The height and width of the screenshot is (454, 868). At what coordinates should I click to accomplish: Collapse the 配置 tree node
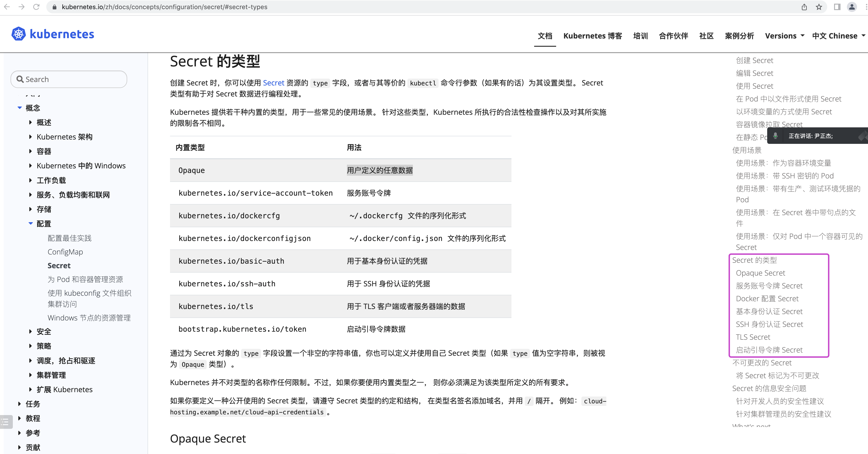tap(31, 223)
